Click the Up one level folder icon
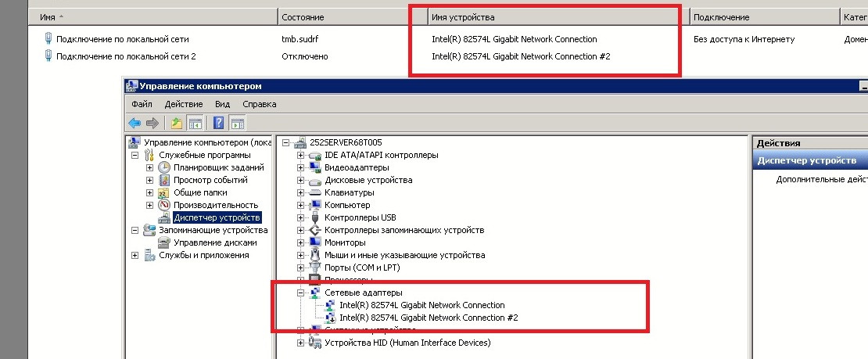 [x=178, y=123]
